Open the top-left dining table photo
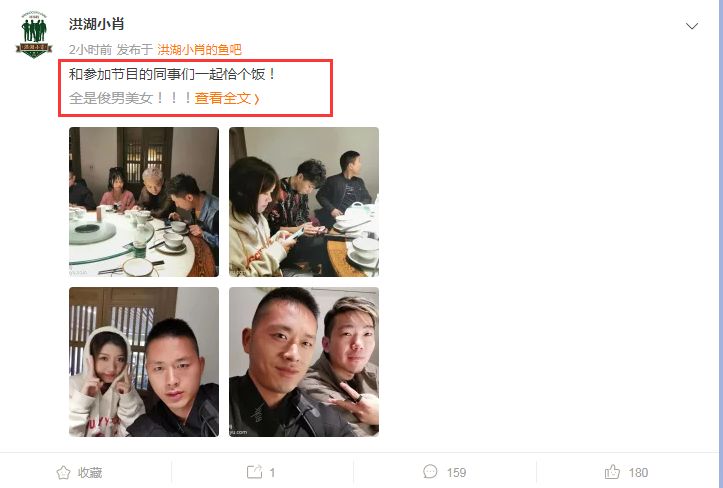723x488 pixels. coord(144,202)
